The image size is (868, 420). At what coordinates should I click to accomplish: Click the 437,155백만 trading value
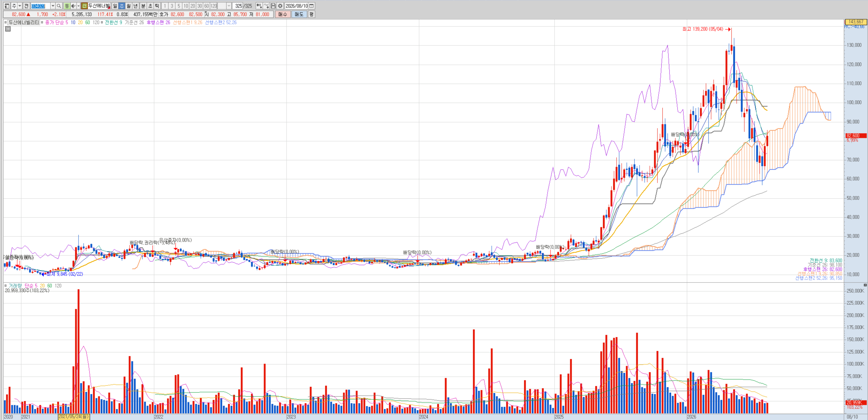[x=146, y=14]
